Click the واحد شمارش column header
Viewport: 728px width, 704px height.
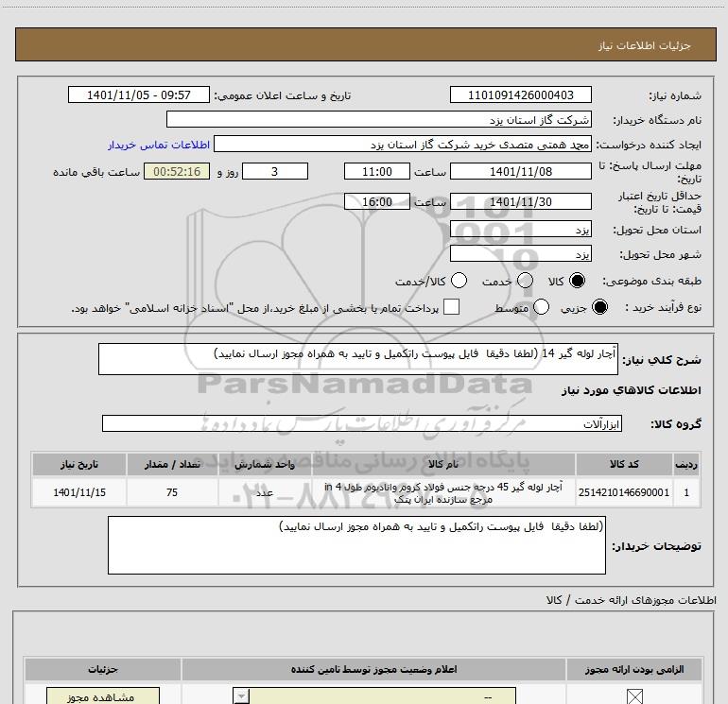[265, 464]
